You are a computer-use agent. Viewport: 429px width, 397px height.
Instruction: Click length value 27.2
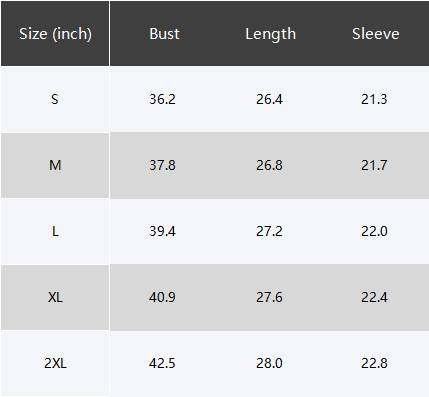pyautogui.click(x=269, y=231)
